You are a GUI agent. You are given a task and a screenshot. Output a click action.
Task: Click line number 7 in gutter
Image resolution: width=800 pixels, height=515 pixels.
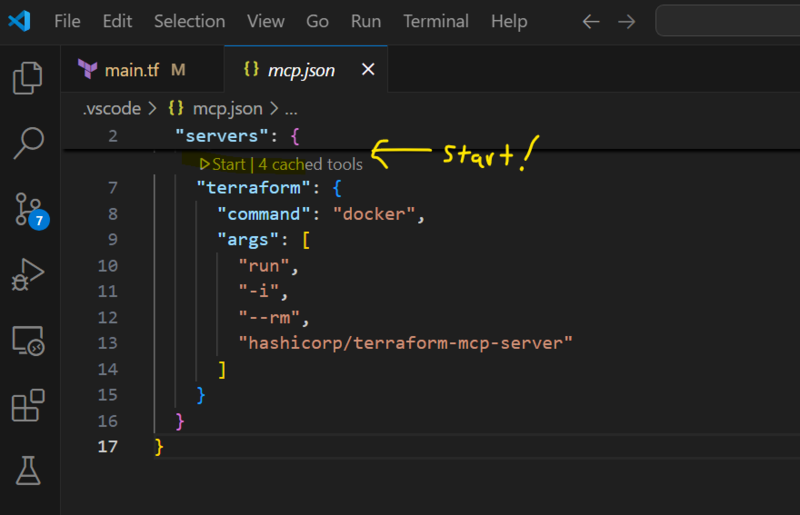tap(113, 188)
